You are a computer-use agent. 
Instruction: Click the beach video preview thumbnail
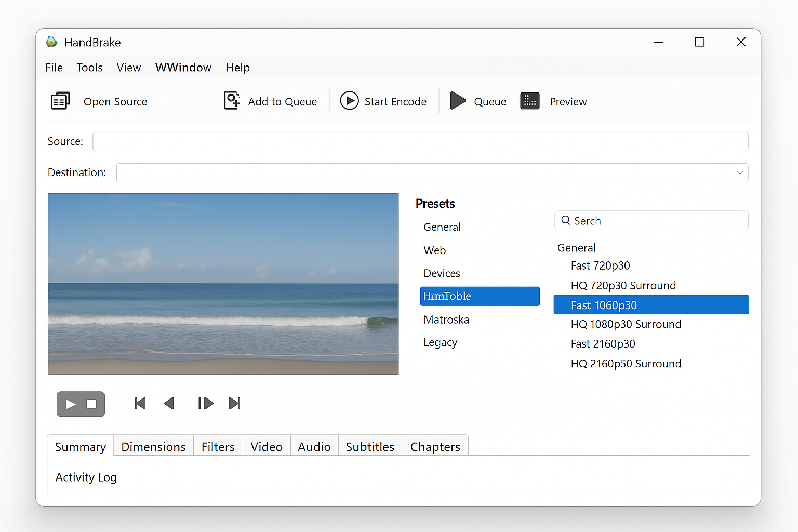tap(223, 284)
